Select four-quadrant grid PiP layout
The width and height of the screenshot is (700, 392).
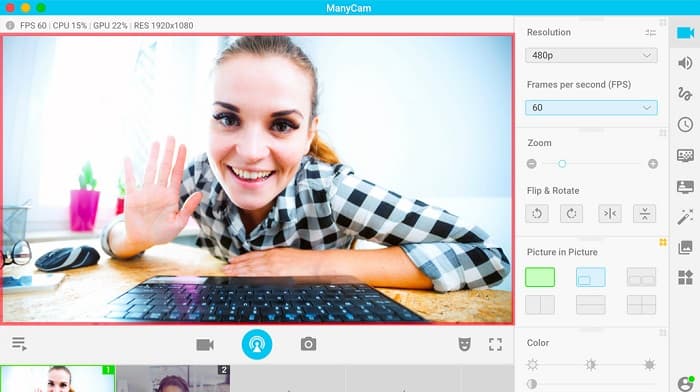point(641,305)
